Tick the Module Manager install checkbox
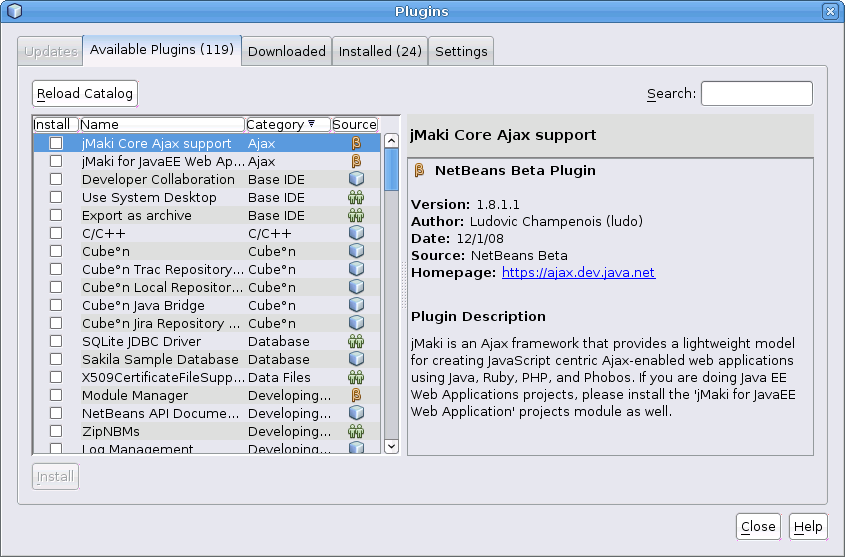 [x=56, y=395]
